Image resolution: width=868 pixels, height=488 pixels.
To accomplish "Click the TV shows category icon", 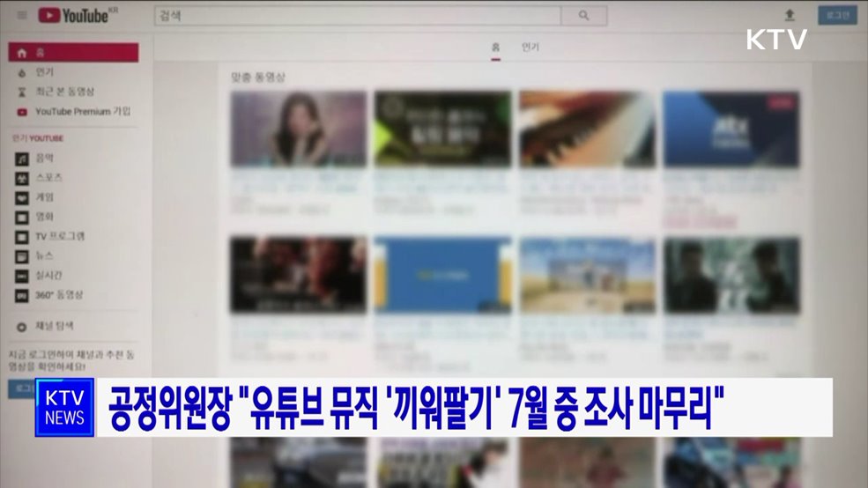I will (21, 237).
